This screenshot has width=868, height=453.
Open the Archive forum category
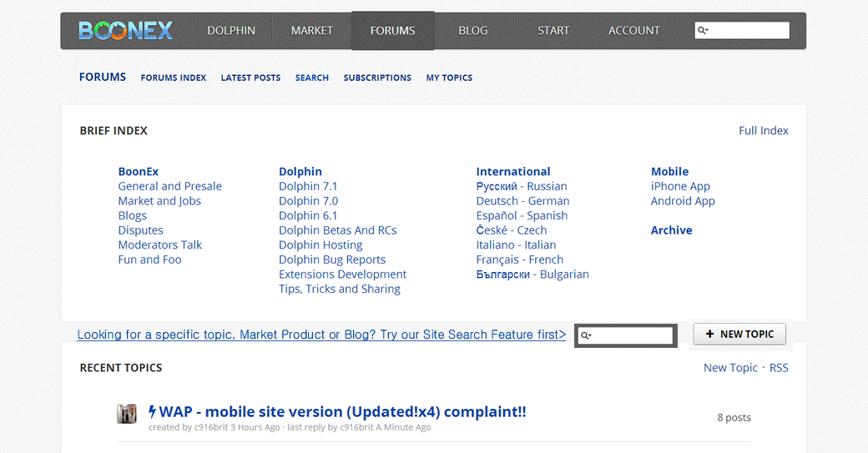671,230
